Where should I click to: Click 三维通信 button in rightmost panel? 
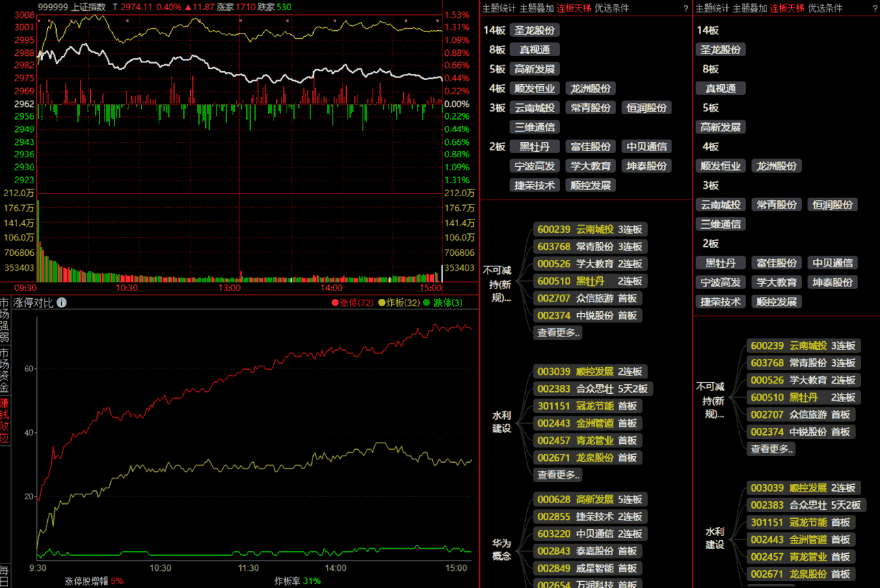[721, 224]
